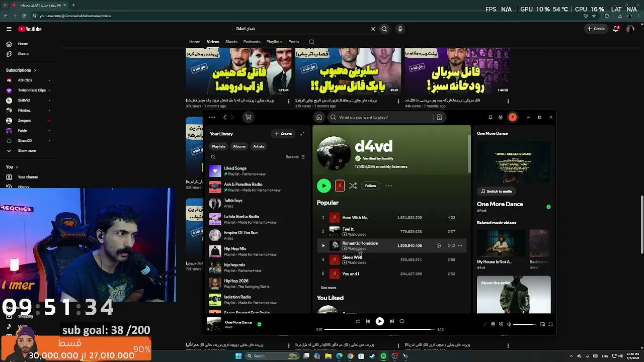Screen dimensions: 644x362
Task: Play d4vd with green play button
Action: 324,186
